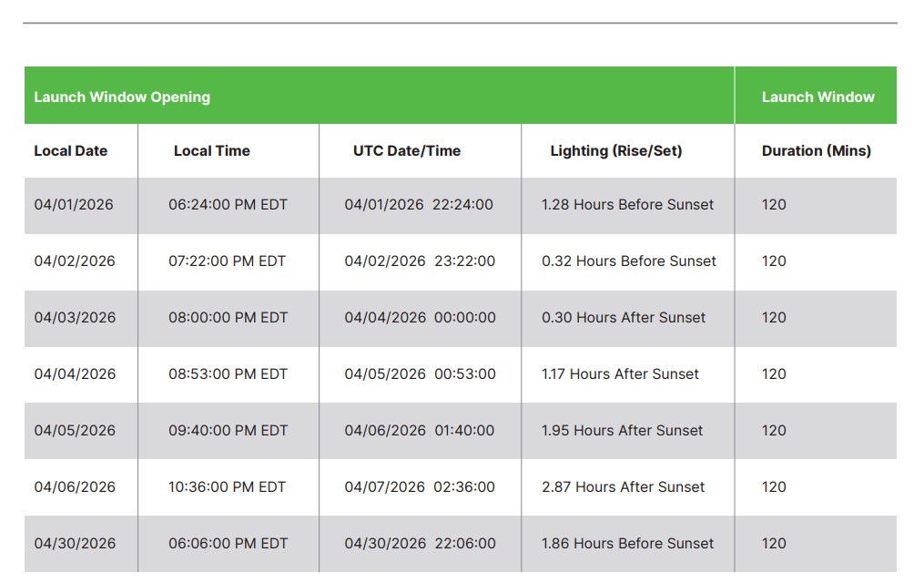The height and width of the screenshot is (583, 924).
Task: Click the 08:53:00 PM EDT time cell
Action: (x=228, y=374)
